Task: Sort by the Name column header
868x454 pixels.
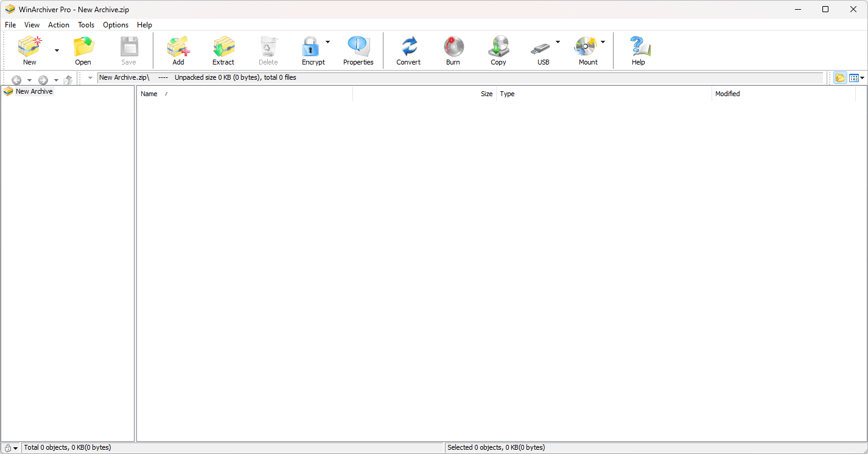Action: (x=243, y=94)
